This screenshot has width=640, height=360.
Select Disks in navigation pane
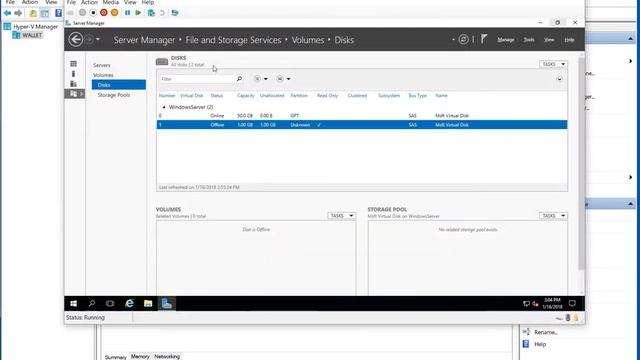(119, 85)
